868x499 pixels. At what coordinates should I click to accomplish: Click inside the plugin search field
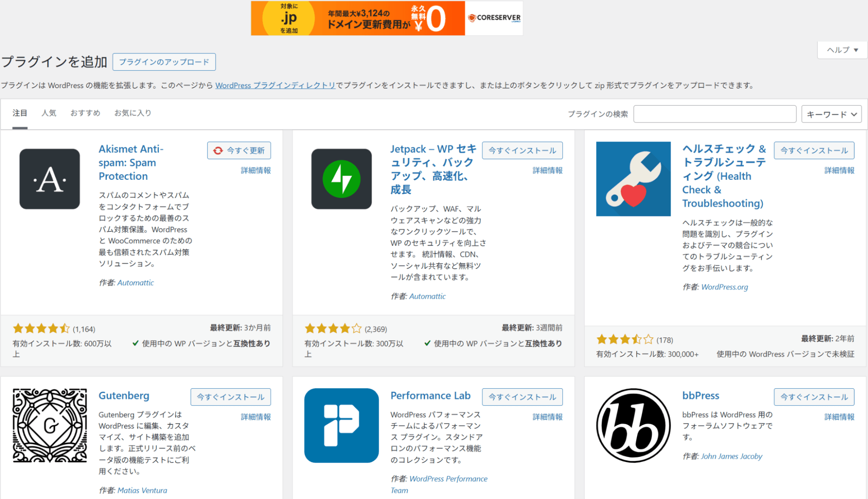pyautogui.click(x=714, y=114)
